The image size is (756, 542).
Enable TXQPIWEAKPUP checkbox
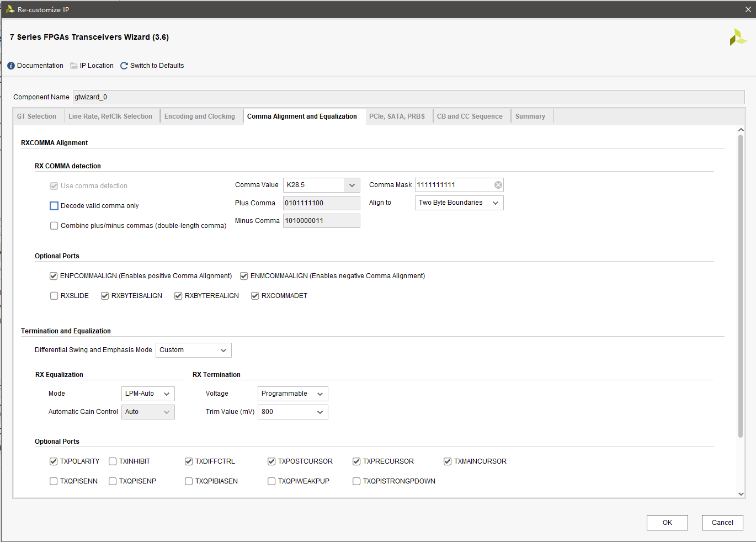pos(271,481)
